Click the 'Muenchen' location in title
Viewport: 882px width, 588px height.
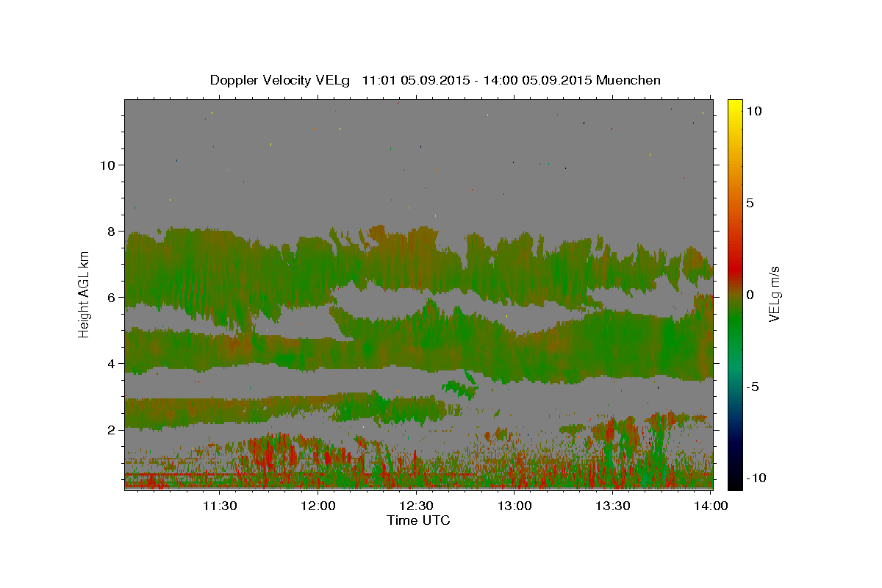tap(628, 80)
